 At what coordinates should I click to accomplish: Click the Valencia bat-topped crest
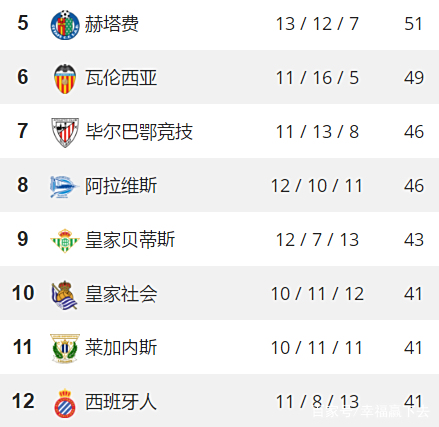65,79
